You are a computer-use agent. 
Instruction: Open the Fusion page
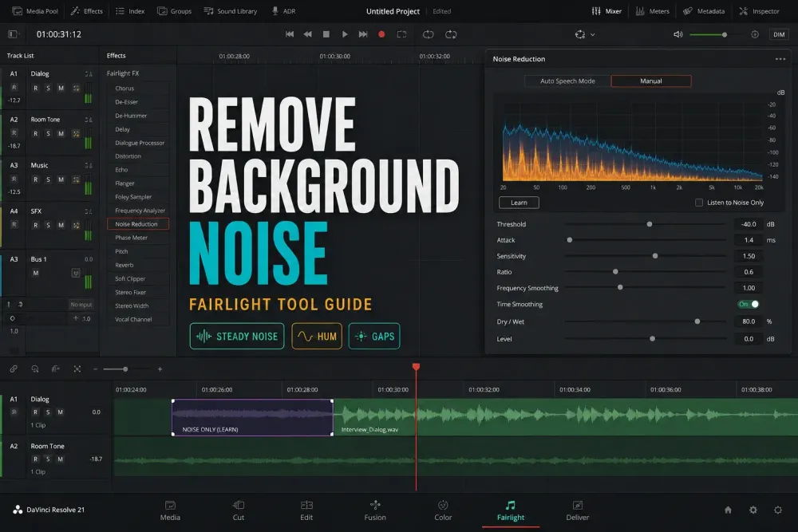(375, 510)
